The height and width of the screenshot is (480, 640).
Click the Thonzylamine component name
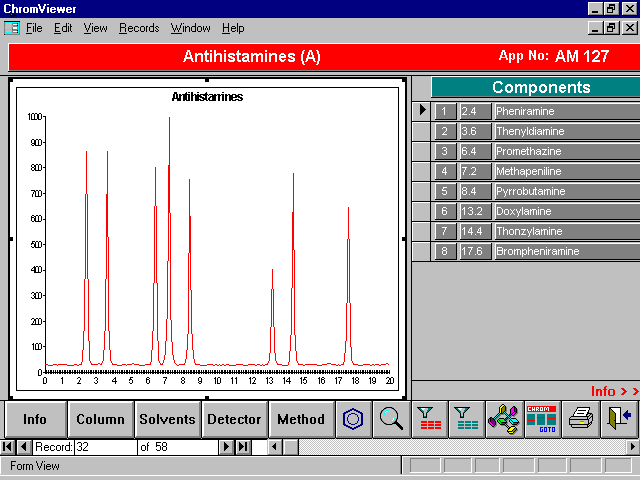pyautogui.click(x=567, y=231)
